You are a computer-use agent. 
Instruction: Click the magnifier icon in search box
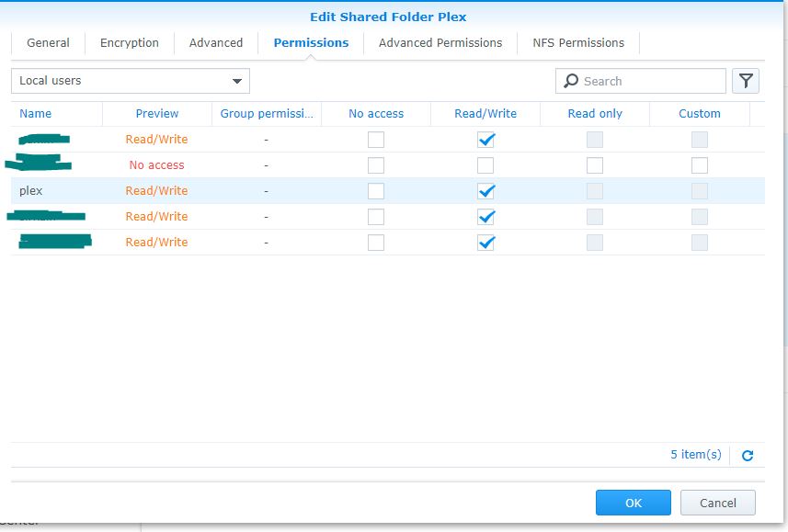(x=571, y=81)
